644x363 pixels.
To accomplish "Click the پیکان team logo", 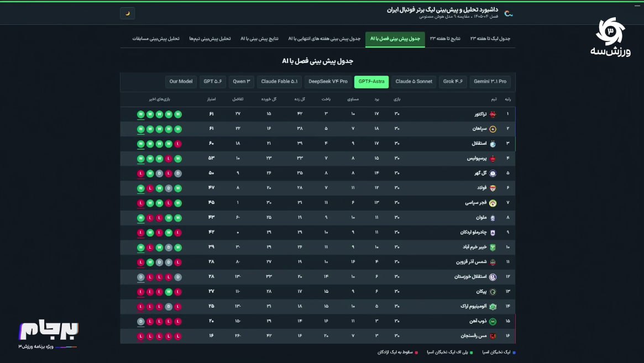I will pos(493,292).
